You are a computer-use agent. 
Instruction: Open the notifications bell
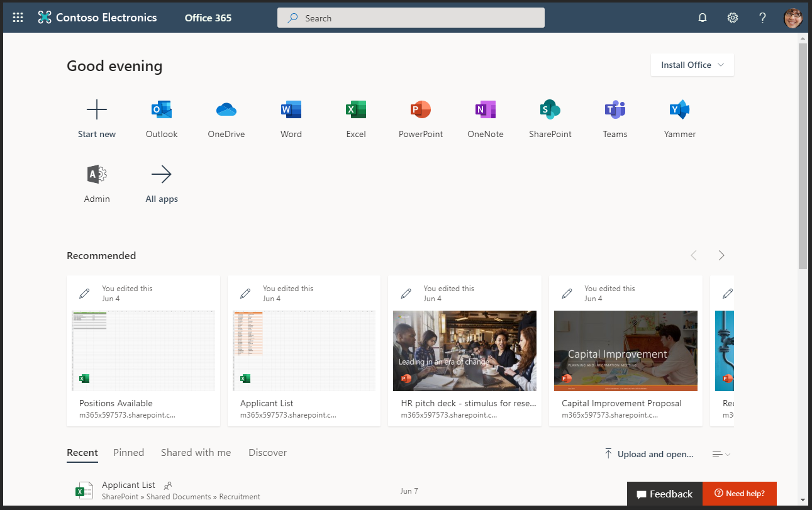[703, 18]
